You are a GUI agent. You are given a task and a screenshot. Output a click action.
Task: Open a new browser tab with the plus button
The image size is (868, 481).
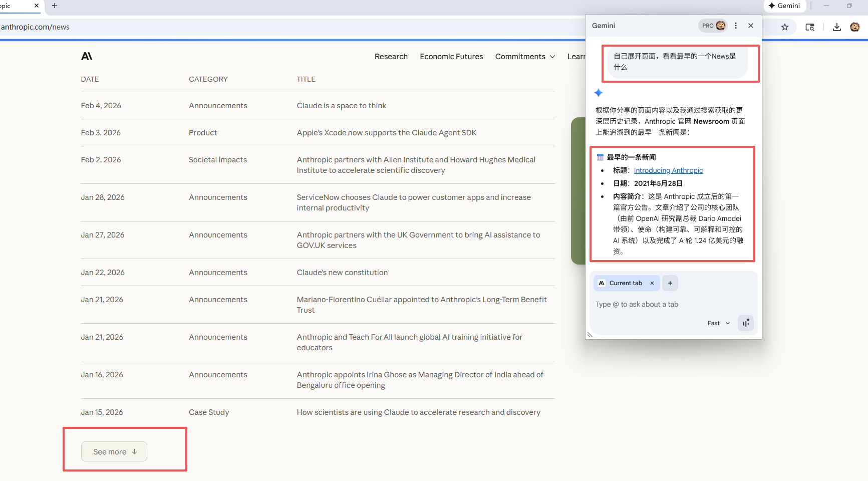(x=55, y=6)
